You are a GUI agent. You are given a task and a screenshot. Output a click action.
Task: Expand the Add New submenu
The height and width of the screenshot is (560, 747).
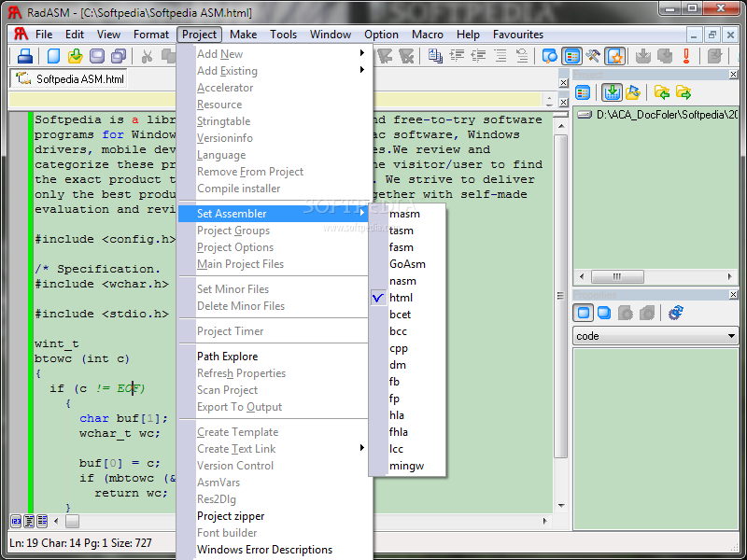[274, 54]
